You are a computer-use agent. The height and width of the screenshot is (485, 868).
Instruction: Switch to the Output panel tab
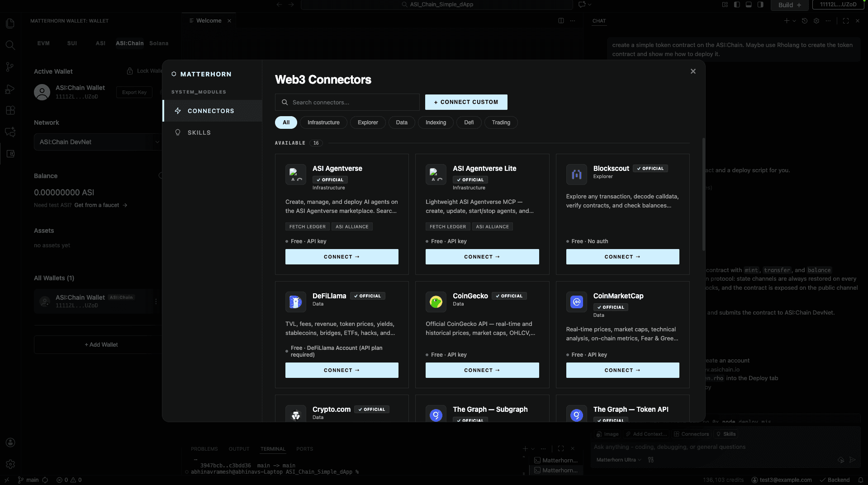coord(239,449)
